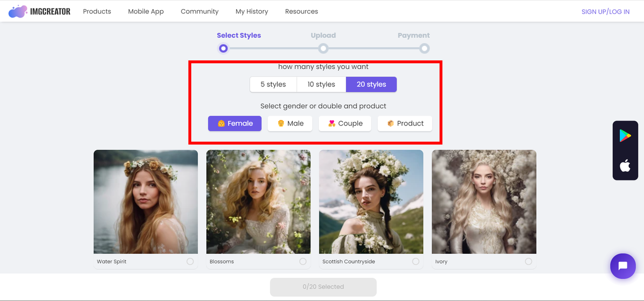Click the Blossoms caption
The image size is (644, 301).
(222, 261)
